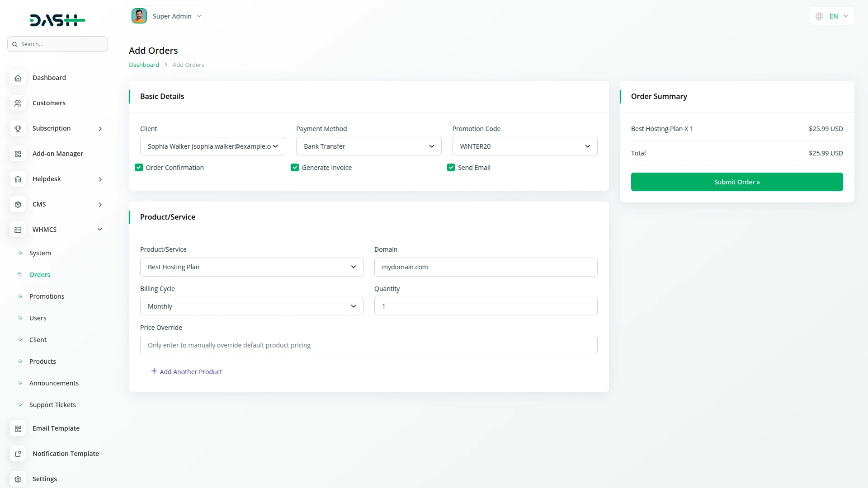Click the Submit Order button

[736, 182]
